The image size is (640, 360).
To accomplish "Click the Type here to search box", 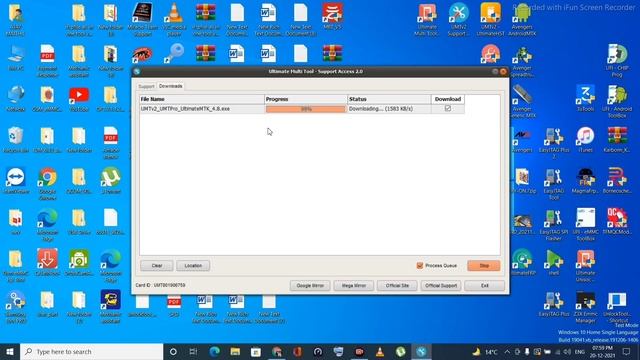I will point(91,352).
